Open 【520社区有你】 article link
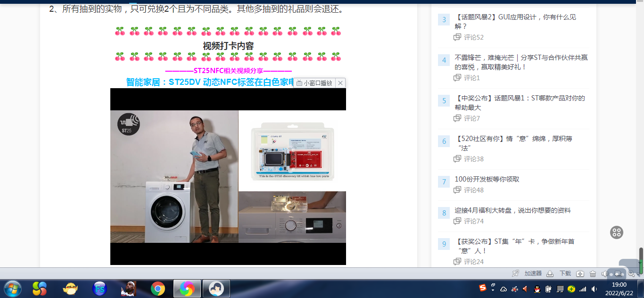Viewport: 644px width, 298px height. coord(513,143)
